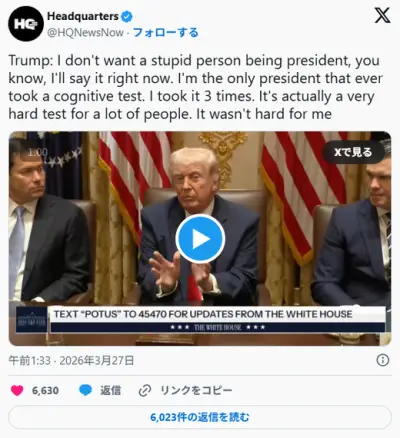Open the Xで見る button on video

click(353, 152)
